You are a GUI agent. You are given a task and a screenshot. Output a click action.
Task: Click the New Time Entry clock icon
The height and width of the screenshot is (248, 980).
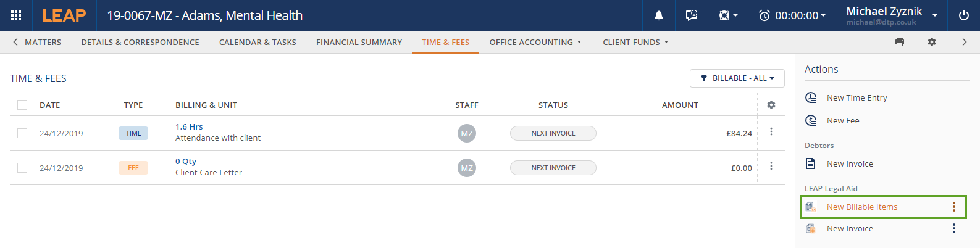click(x=811, y=97)
